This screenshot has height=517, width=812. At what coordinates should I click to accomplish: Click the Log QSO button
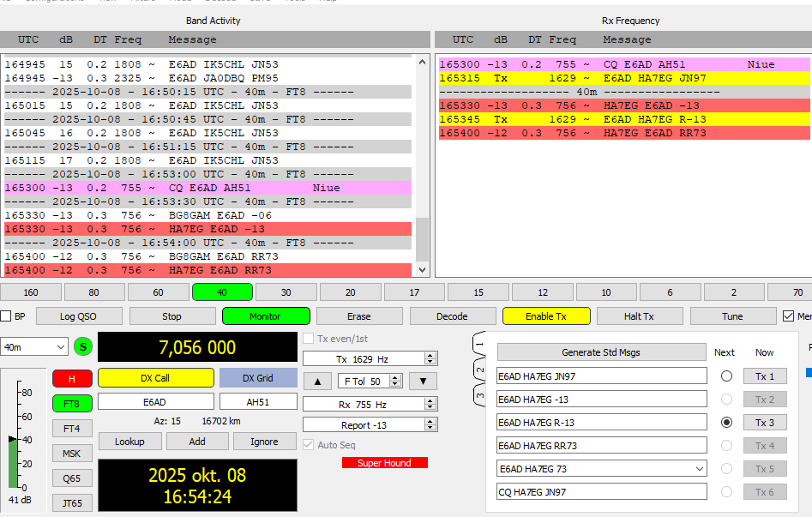coord(79,316)
